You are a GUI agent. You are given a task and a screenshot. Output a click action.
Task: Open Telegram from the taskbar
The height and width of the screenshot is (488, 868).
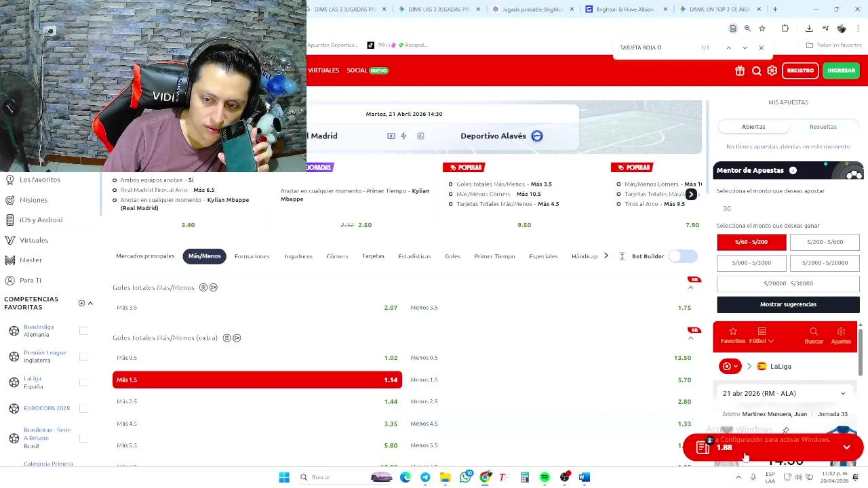click(x=425, y=477)
